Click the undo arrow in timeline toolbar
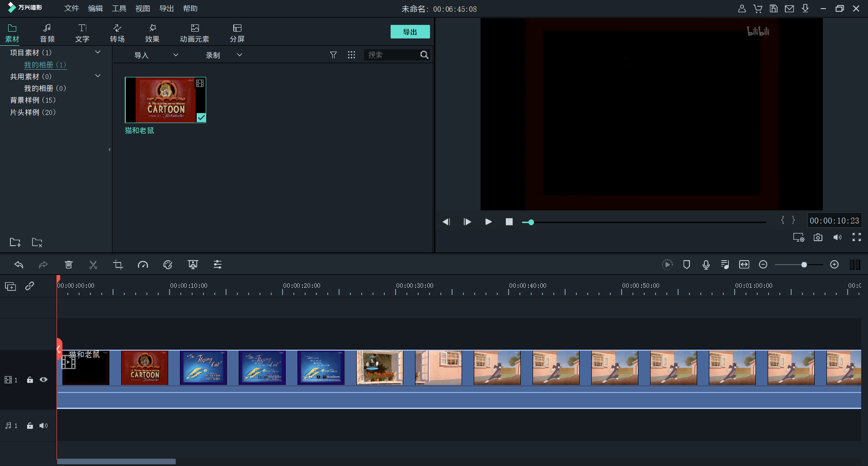This screenshot has height=466, width=868. point(19,265)
